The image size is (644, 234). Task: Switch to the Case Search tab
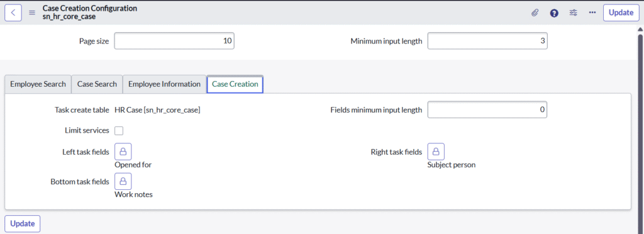97,84
